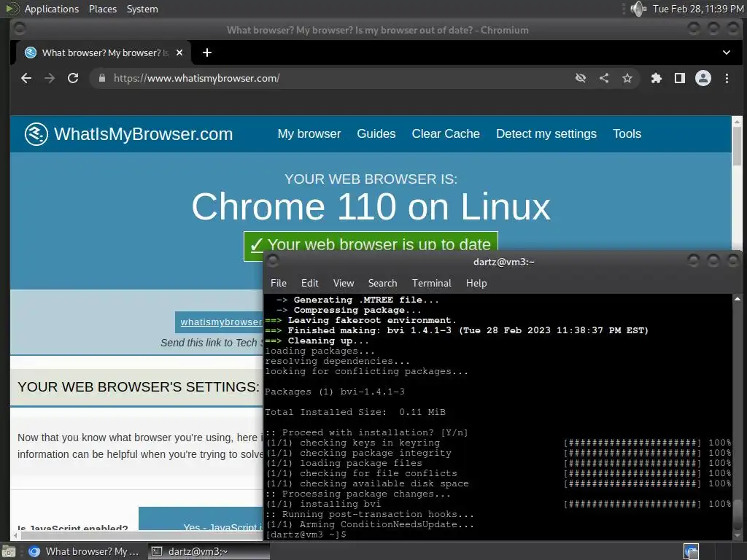Viewport: 747px width, 560px height.
Task: Switch to dartz@vm3 taskbar button
Action: pos(208,551)
